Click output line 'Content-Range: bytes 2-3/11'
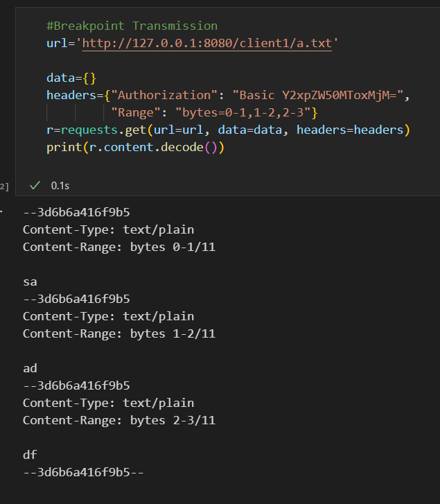 coord(119,420)
